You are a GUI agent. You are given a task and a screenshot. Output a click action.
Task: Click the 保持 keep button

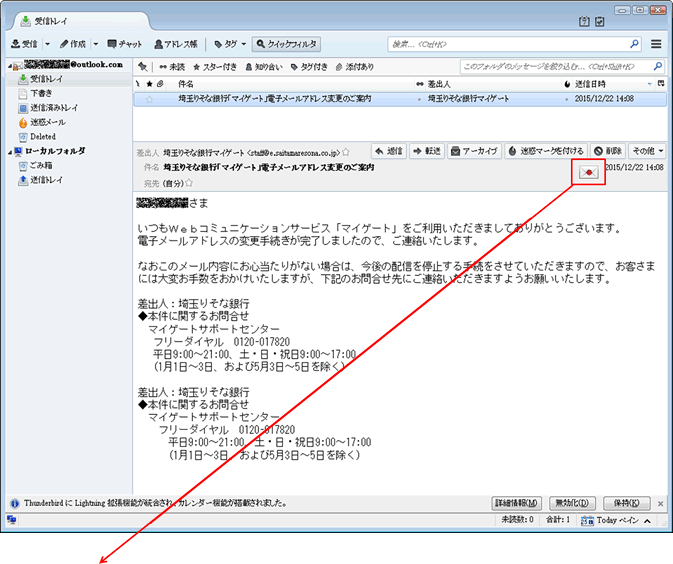point(627,503)
